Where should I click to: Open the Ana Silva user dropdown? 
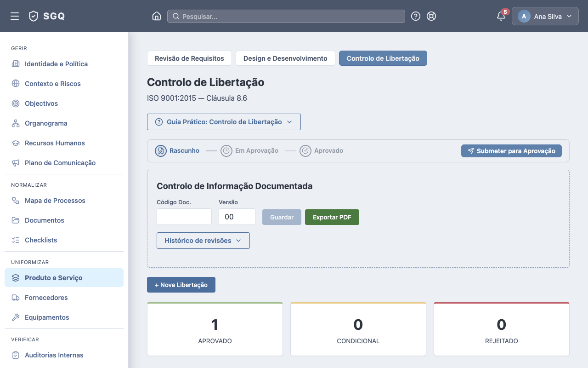(545, 16)
